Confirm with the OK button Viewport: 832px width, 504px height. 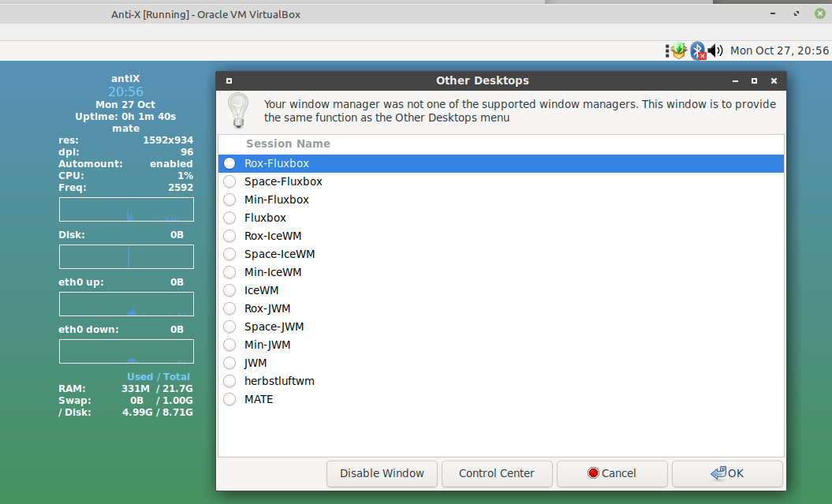(x=726, y=473)
